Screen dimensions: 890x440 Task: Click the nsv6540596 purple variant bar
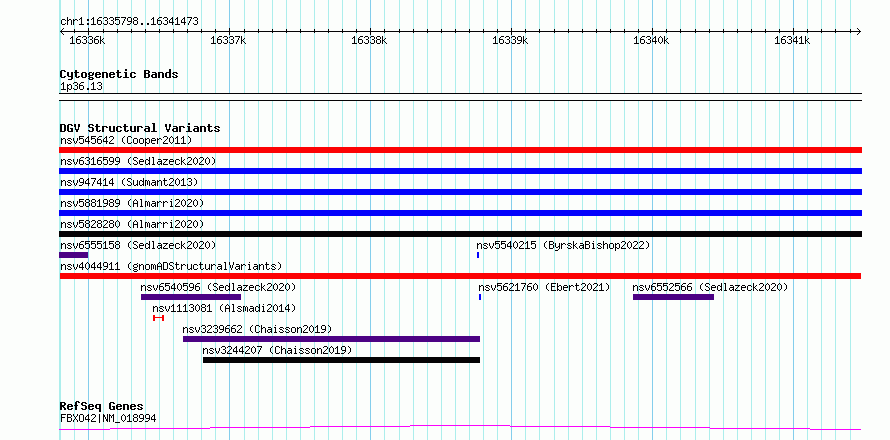(191, 297)
